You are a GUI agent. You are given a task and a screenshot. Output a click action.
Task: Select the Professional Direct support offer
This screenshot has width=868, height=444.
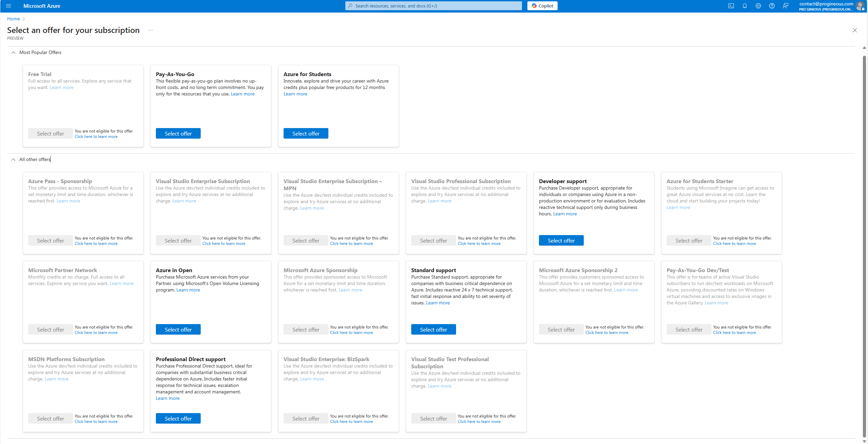[178, 419]
